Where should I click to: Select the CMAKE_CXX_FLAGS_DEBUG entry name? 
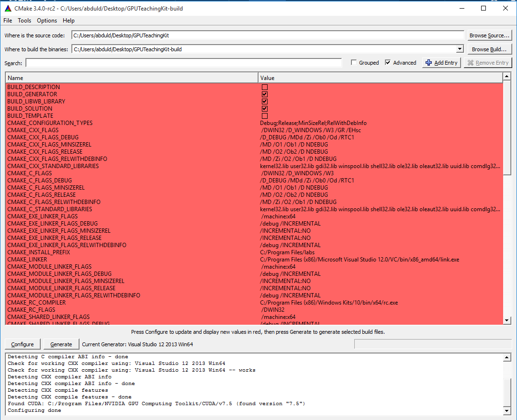(x=43, y=137)
